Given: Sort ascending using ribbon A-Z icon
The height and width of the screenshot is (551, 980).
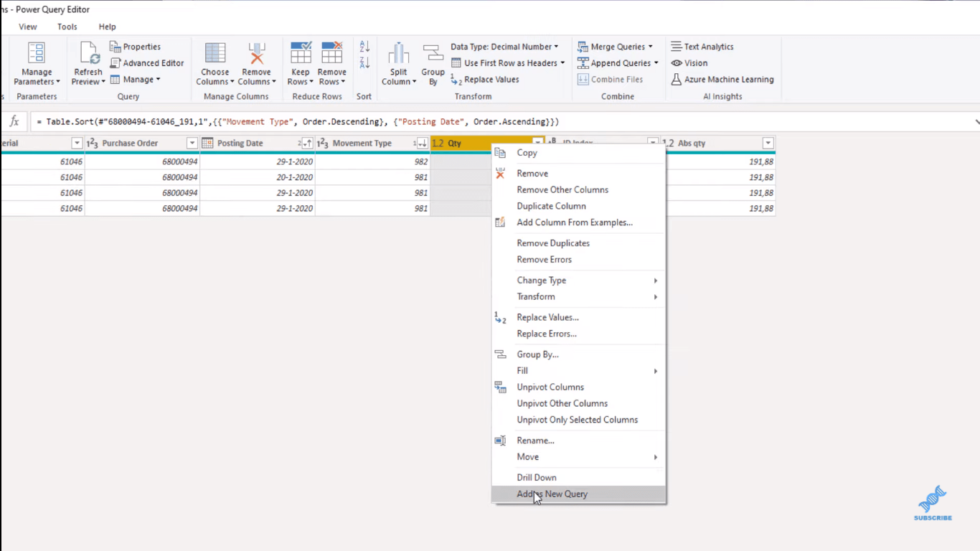Looking at the screenshot, I should [x=364, y=47].
